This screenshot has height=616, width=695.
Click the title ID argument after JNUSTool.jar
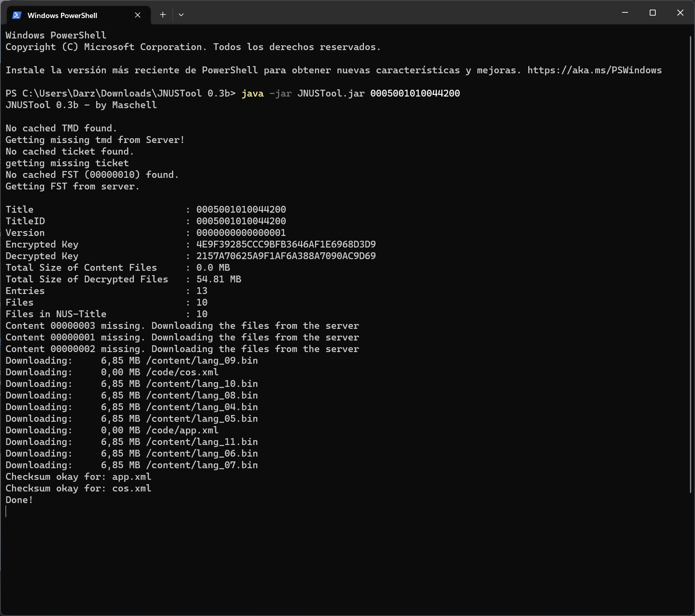pos(415,93)
